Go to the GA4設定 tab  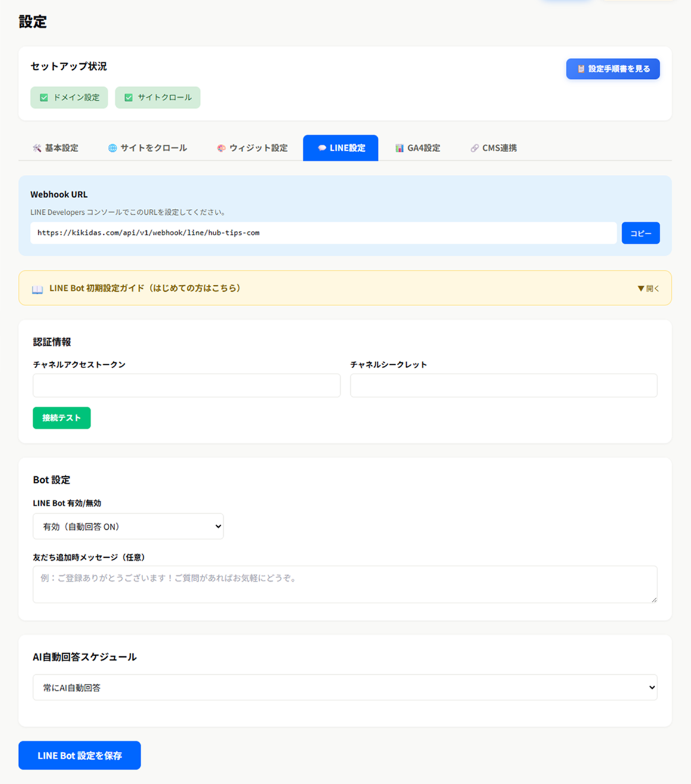click(x=418, y=148)
